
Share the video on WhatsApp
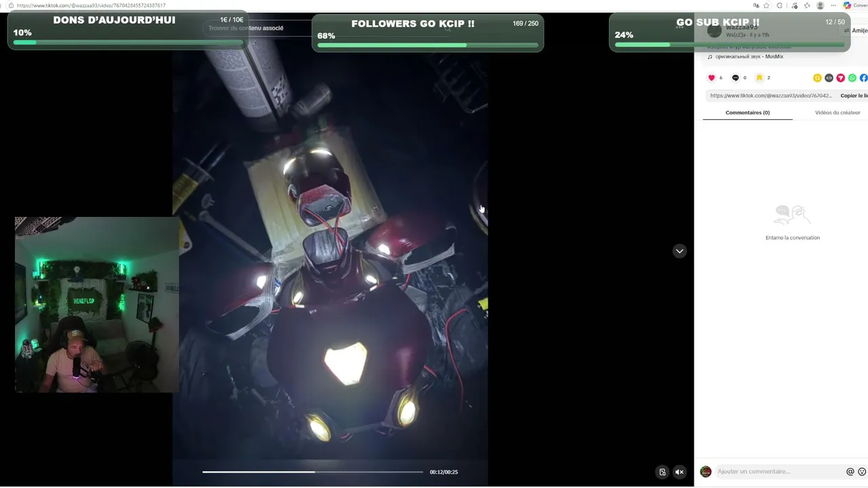[x=852, y=78]
